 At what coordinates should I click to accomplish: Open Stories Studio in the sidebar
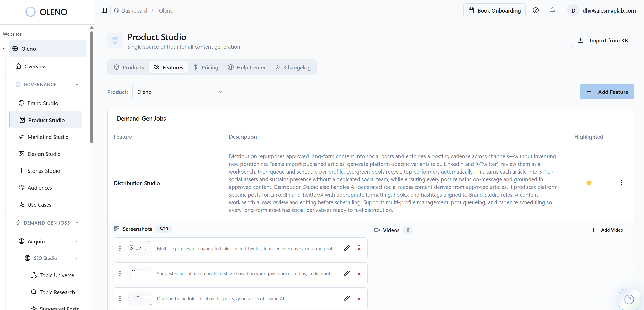[44, 171]
